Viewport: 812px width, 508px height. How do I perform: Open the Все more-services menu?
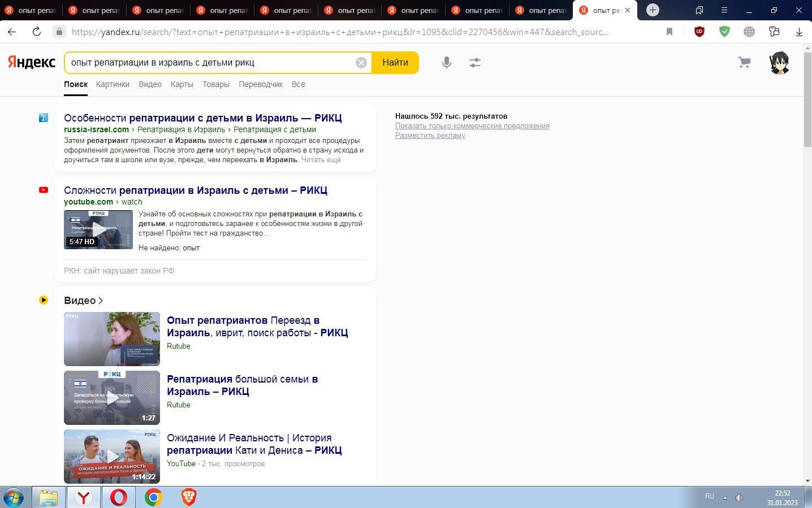(299, 84)
